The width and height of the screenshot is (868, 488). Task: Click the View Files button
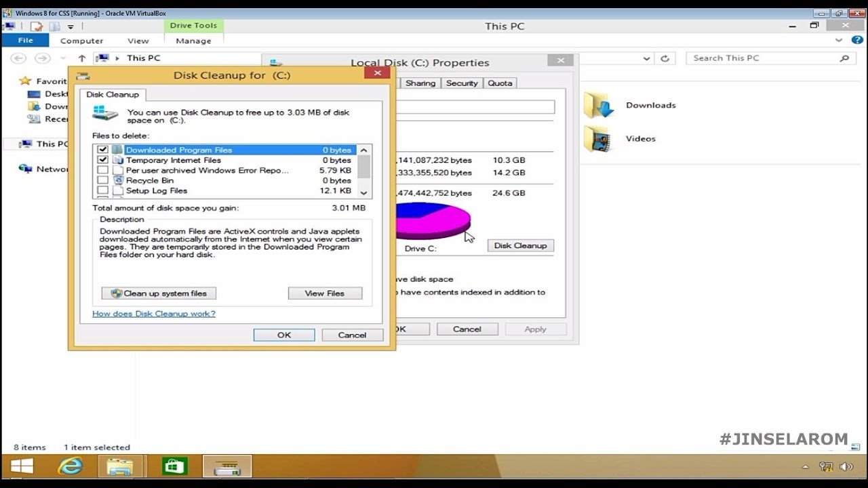pos(325,293)
